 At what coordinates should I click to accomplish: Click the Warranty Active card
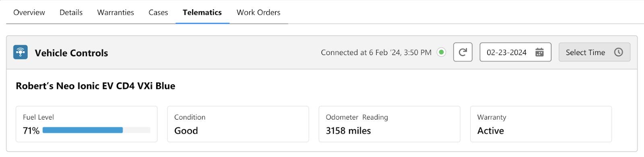(x=541, y=124)
